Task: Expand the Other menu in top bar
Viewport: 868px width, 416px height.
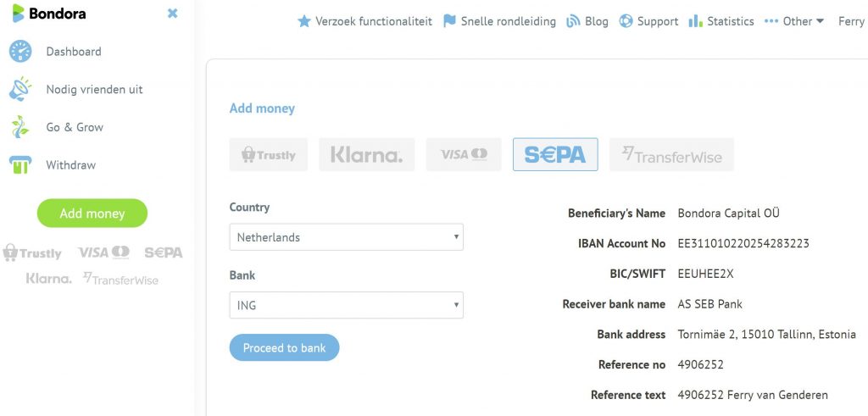Action: [794, 21]
